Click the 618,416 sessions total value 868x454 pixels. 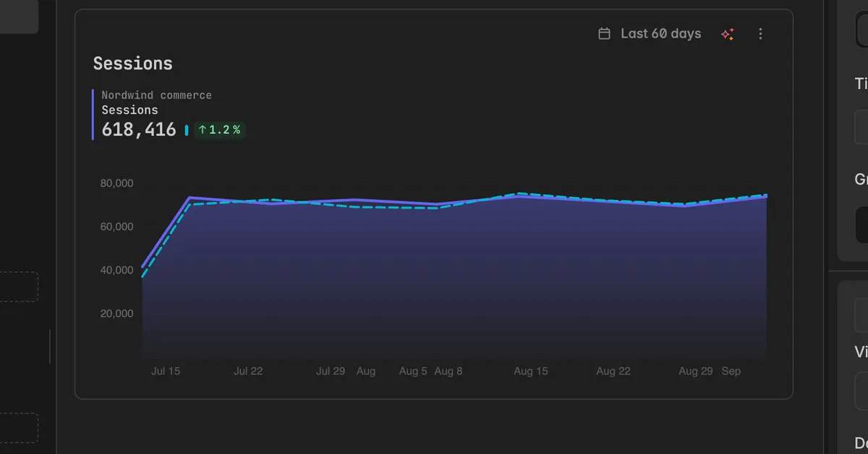pos(139,130)
